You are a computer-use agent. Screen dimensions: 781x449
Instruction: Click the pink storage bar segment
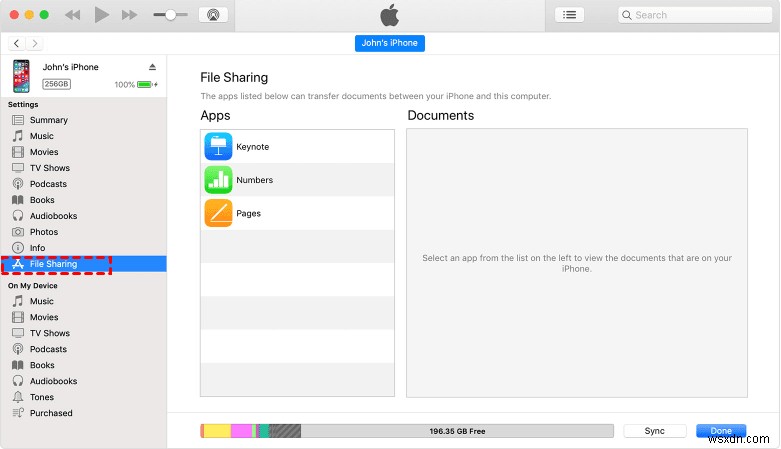[241, 431]
